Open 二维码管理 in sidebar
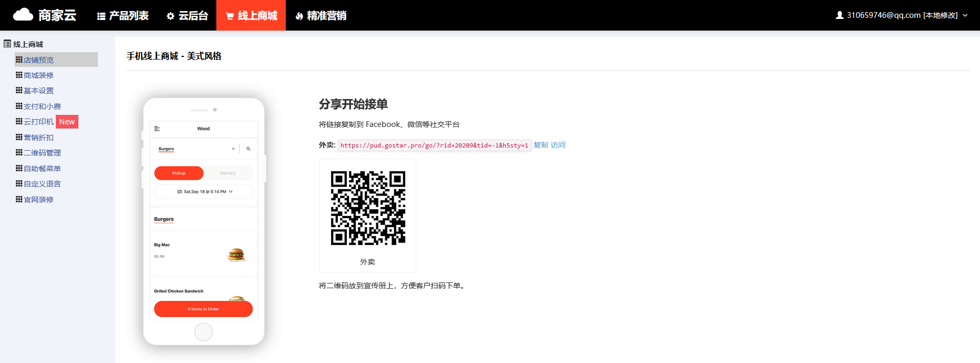 click(x=42, y=153)
